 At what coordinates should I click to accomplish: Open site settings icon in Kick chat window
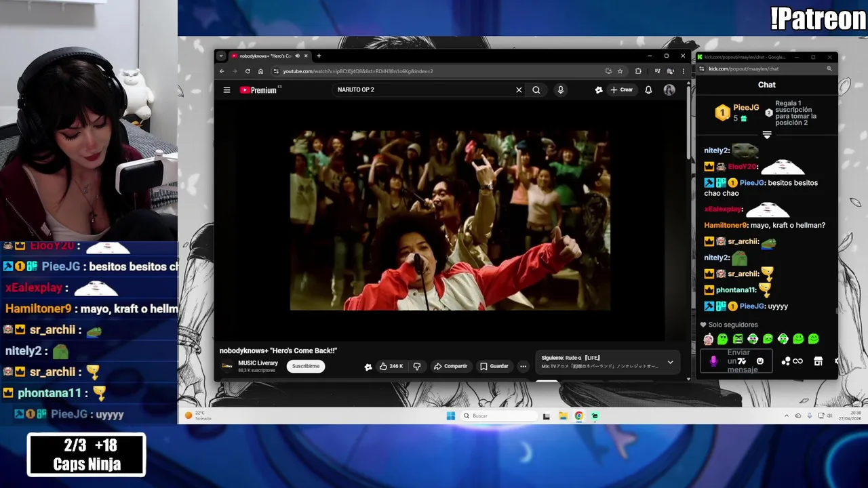click(702, 68)
